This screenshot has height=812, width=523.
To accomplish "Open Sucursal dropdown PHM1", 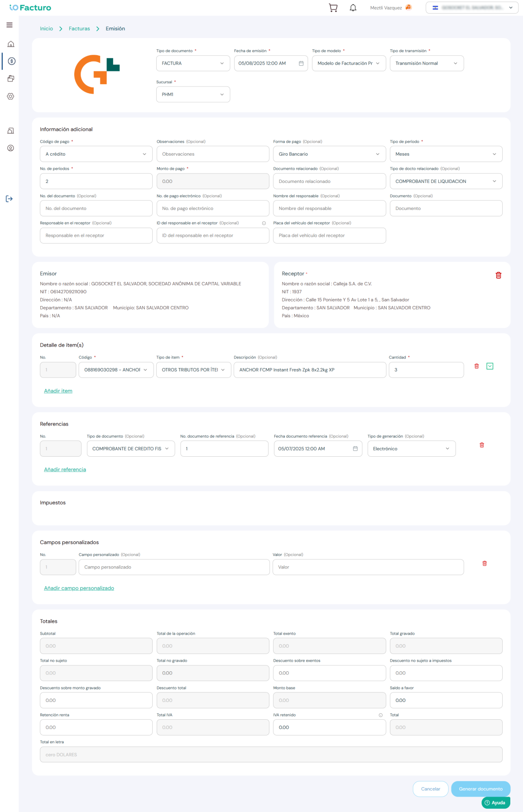I will 193,95.
